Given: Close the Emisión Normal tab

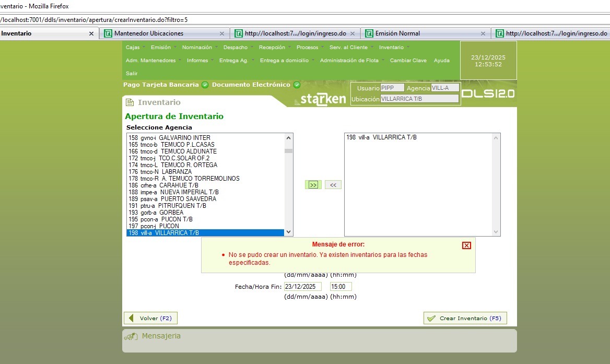Looking at the screenshot, I should tap(483, 33).
